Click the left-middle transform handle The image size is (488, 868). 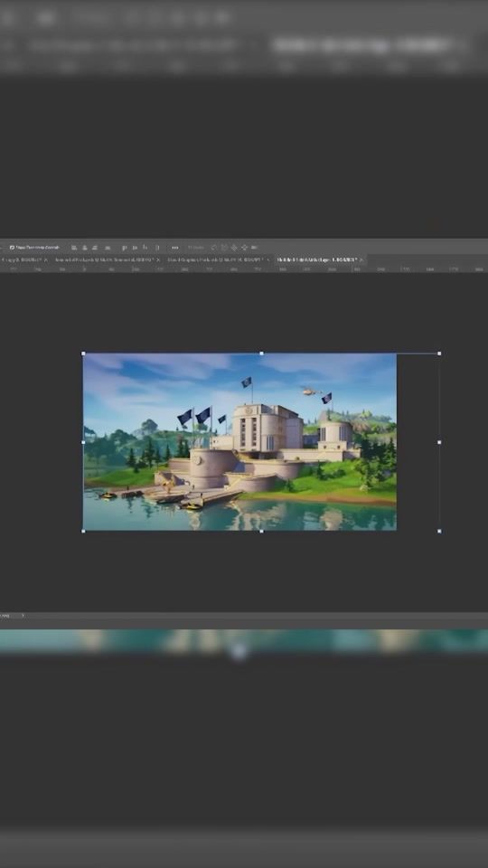tap(83, 442)
